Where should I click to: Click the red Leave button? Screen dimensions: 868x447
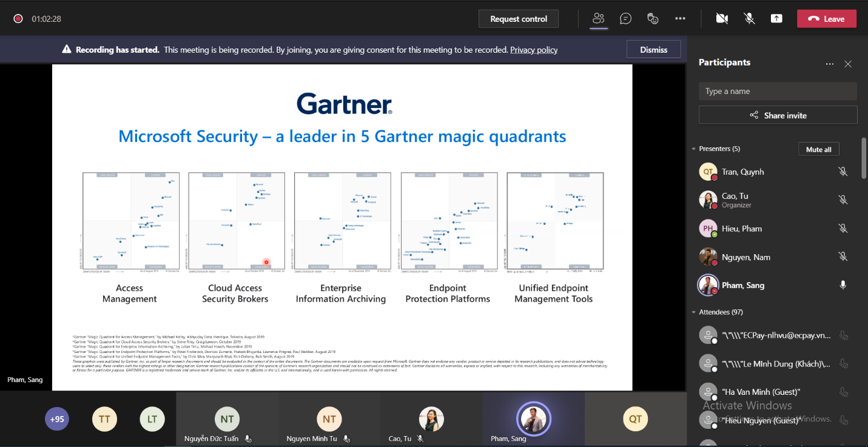pyautogui.click(x=827, y=19)
